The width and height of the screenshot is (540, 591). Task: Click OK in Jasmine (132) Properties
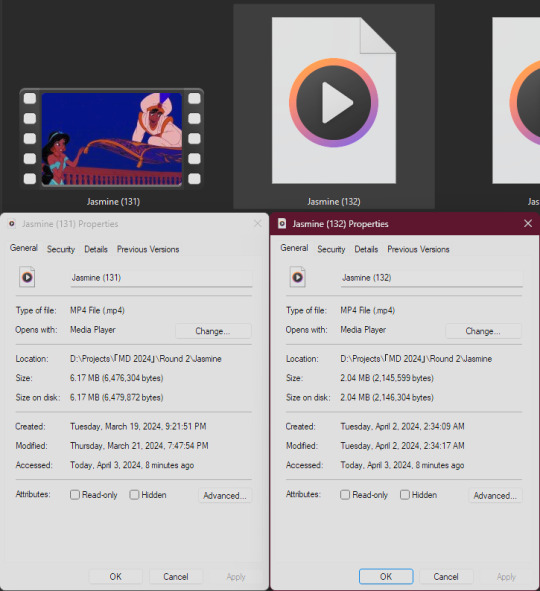(x=386, y=576)
